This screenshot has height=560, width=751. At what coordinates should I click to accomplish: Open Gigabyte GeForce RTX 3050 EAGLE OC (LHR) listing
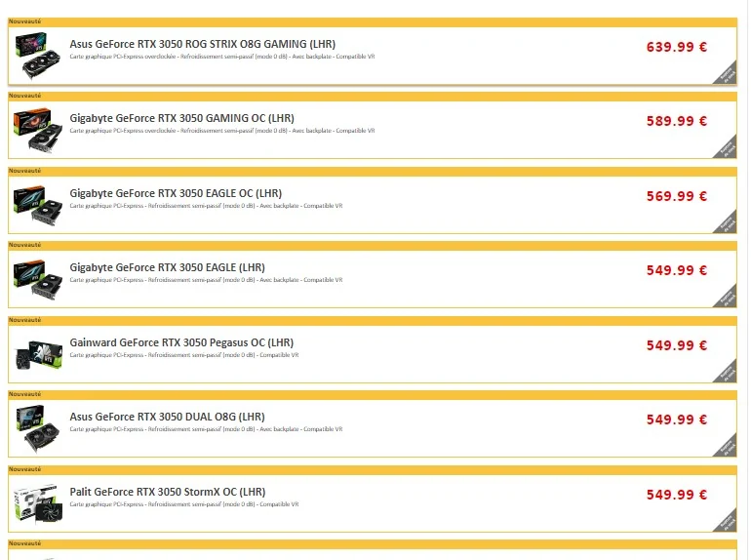coord(176,193)
